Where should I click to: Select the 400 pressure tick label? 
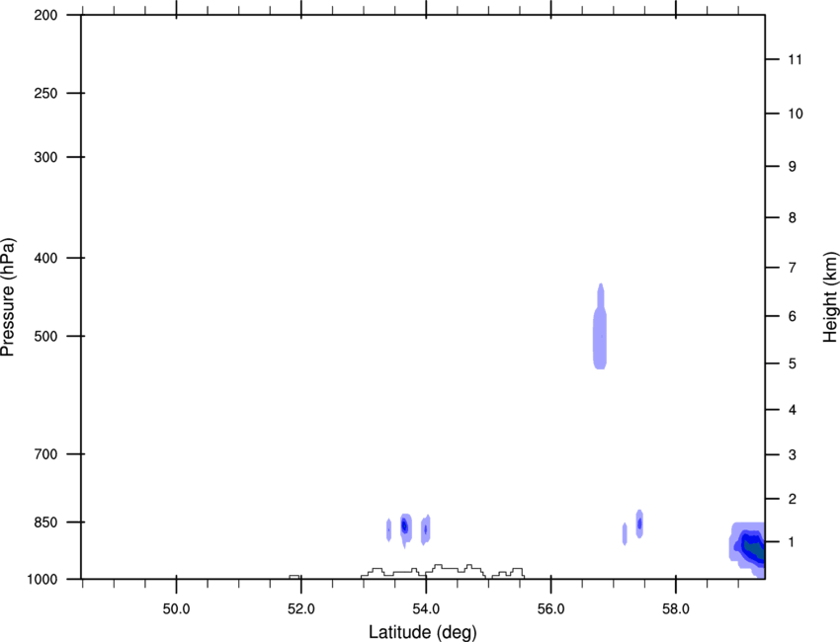(x=46, y=258)
